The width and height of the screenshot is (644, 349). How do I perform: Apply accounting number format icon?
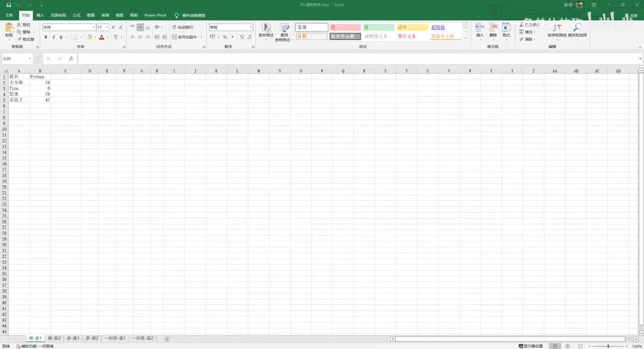click(213, 37)
